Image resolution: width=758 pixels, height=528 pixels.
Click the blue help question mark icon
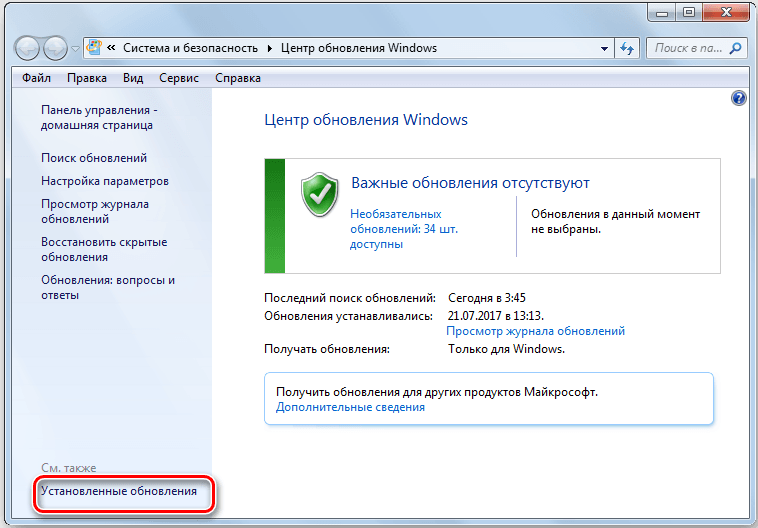coord(739,98)
